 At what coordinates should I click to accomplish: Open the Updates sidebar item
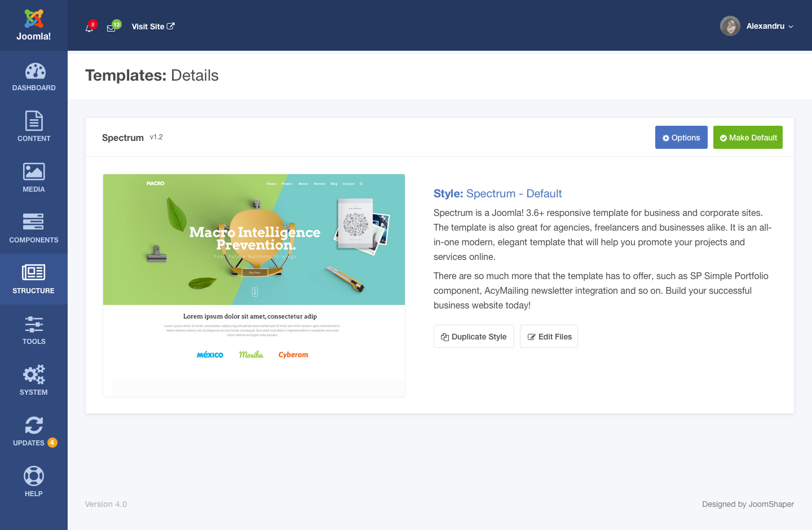(x=34, y=431)
